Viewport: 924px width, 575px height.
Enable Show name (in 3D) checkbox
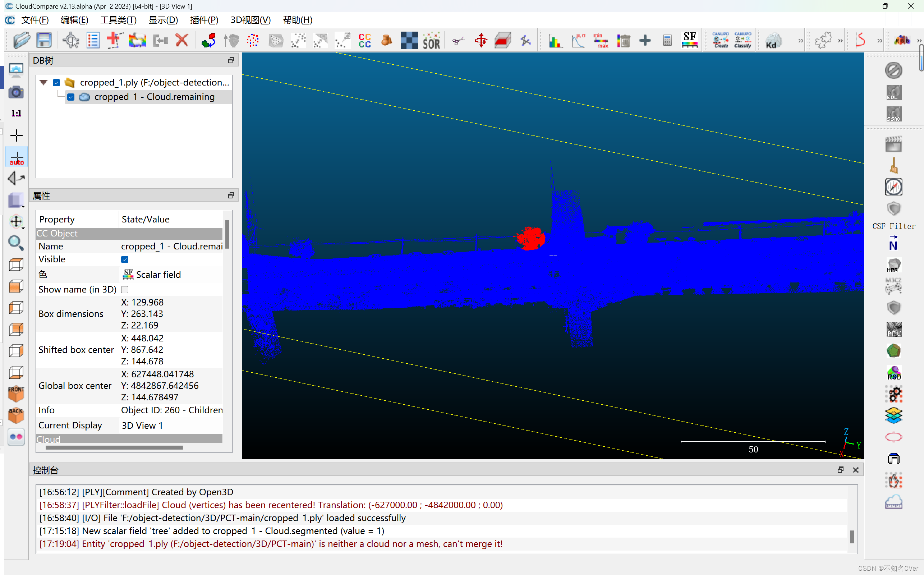(x=125, y=290)
